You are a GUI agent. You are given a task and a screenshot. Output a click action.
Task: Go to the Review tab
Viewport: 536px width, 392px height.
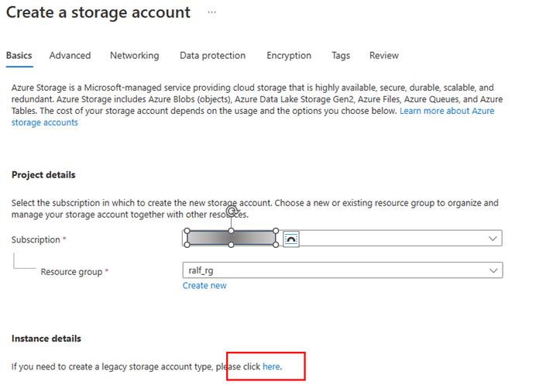point(383,56)
